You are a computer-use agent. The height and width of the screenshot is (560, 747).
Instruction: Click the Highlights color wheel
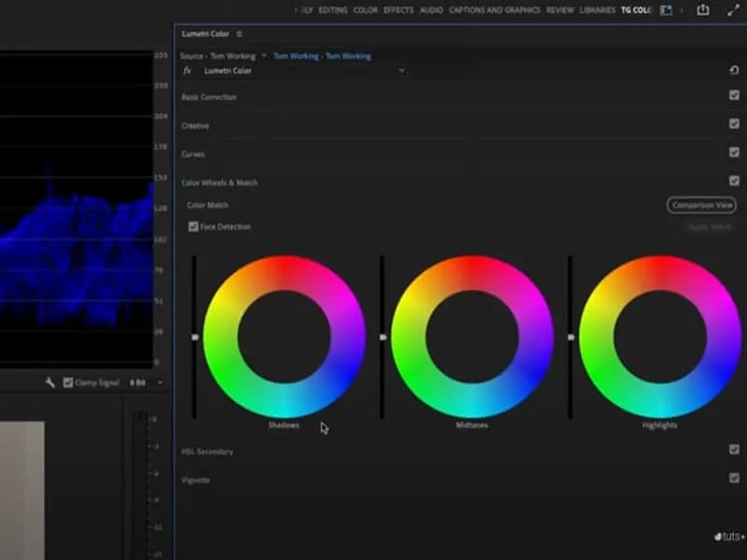point(660,337)
